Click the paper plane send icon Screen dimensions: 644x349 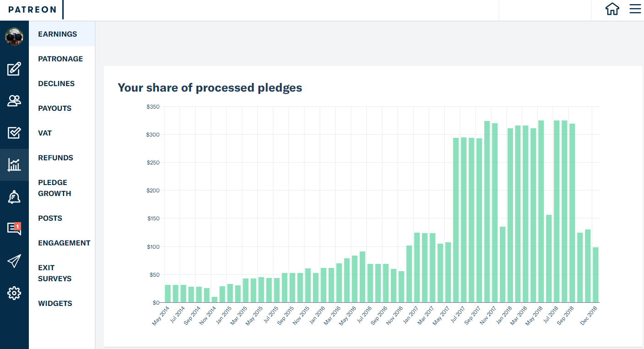tap(14, 261)
